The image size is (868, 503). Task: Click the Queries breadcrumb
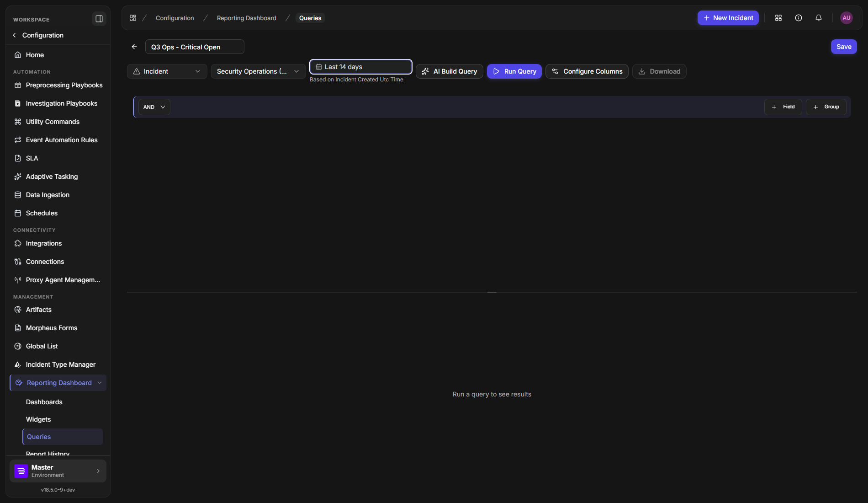[x=310, y=18]
